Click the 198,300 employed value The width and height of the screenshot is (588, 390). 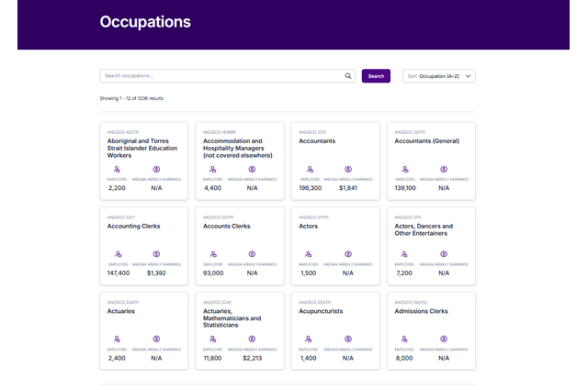311,188
